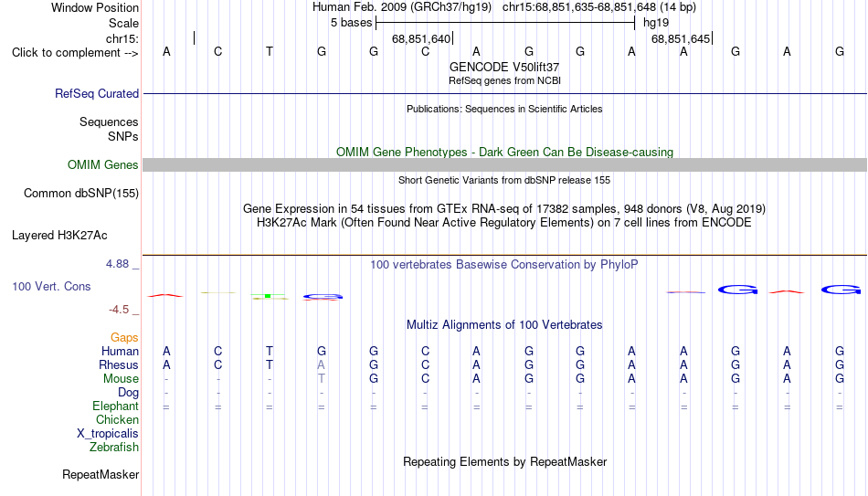This screenshot has width=868, height=496.
Task: Select the Mouse species row label
Action: point(121,379)
